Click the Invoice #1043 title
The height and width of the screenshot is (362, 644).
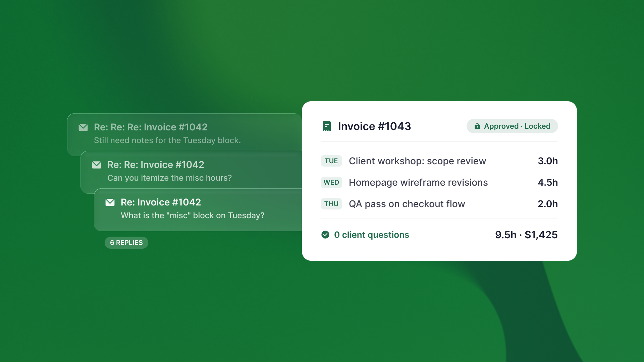[x=374, y=126]
